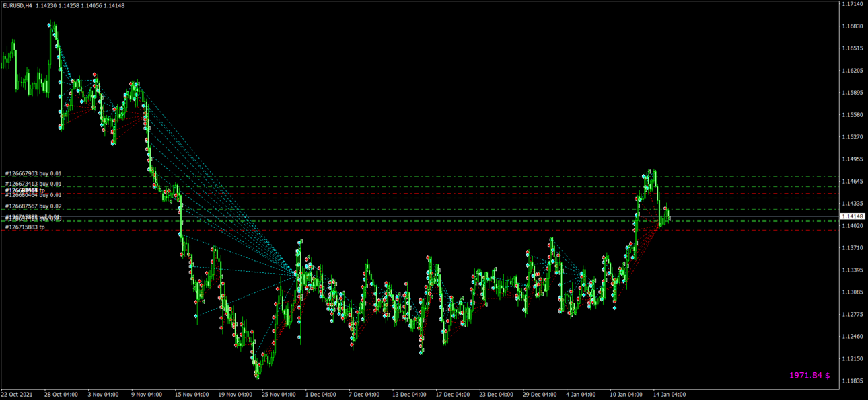Click price scale value 1.12150
The width and height of the screenshot is (868, 400).
point(852,358)
